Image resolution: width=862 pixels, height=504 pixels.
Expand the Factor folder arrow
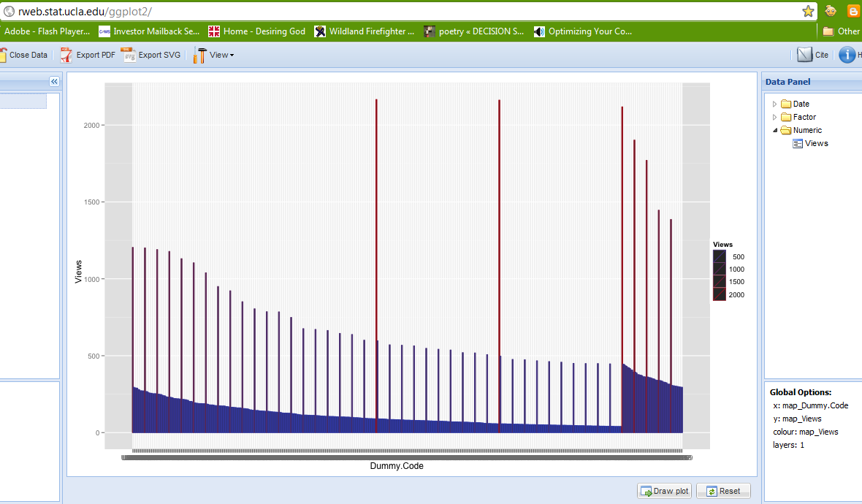tap(775, 118)
